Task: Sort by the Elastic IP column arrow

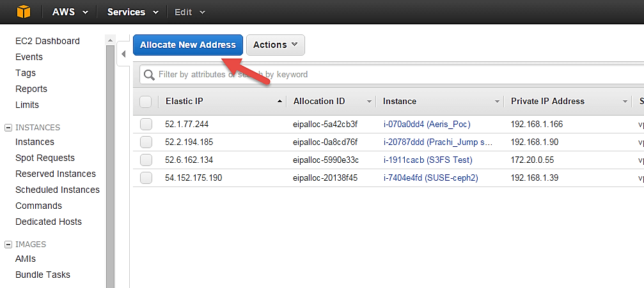Action: tap(280, 102)
